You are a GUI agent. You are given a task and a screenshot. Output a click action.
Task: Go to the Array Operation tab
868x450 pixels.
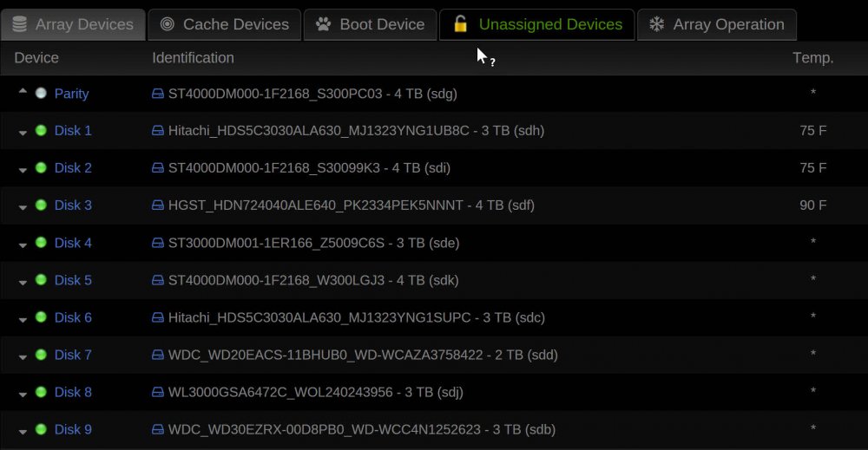(x=717, y=24)
